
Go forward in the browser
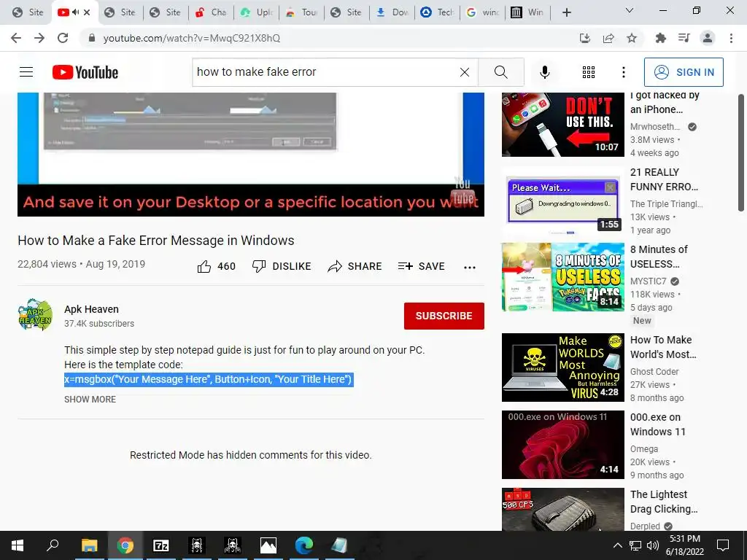point(39,38)
